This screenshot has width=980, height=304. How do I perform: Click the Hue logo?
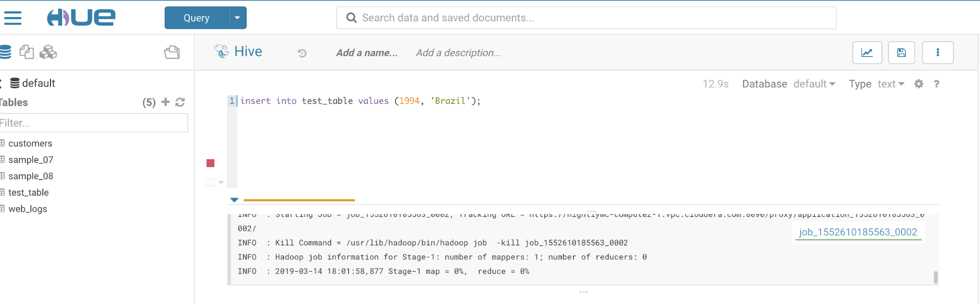pyautogui.click(x=81, y=18)
